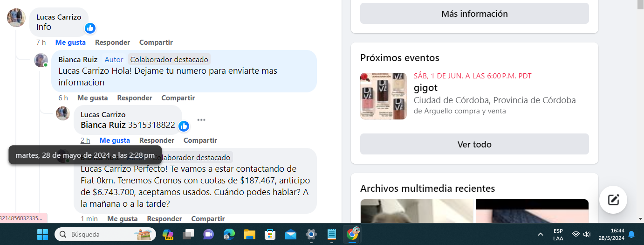644x245 pixels.
Task: Click the Más información button
Action: (474, 14)
